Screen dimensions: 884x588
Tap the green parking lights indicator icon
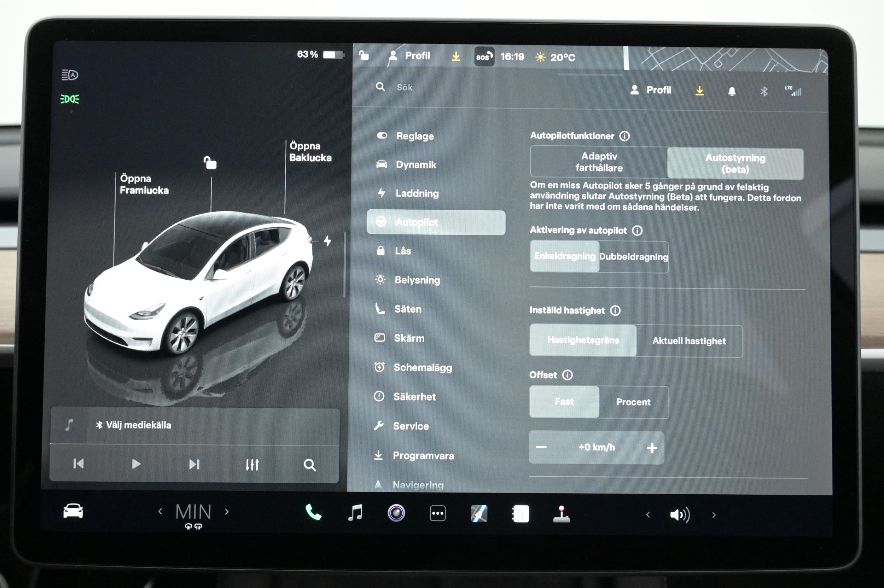click(x=70, y=99)
